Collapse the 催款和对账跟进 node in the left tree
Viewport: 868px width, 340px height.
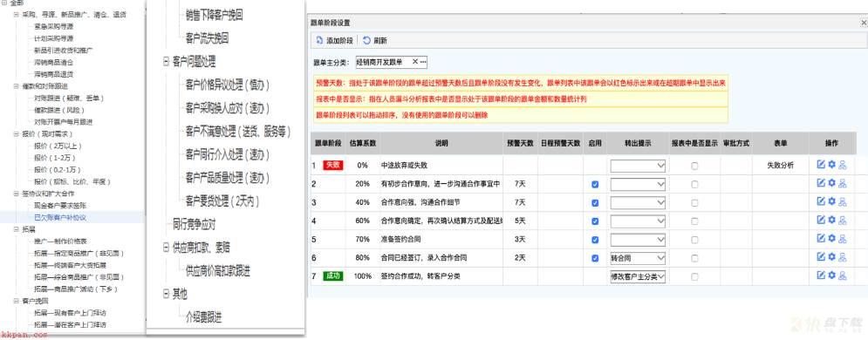(17, 86)
